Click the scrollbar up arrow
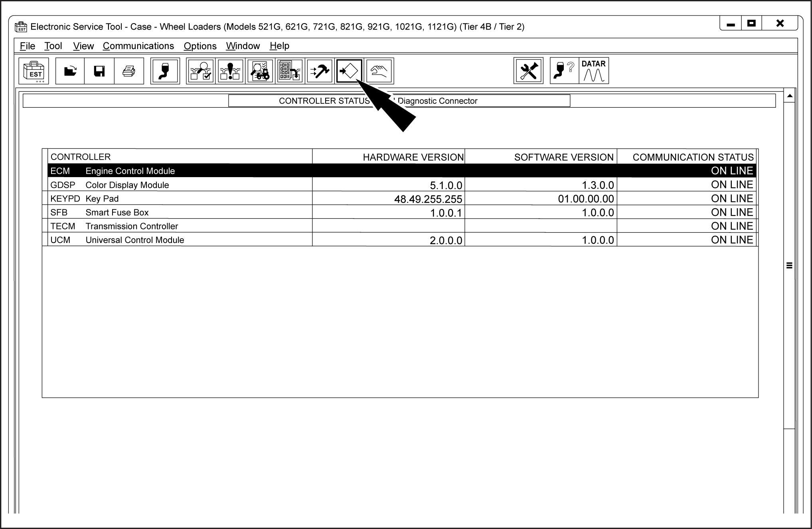Viewport: 812px width, 529px height. pyautogui.click(x=790, y=96)
